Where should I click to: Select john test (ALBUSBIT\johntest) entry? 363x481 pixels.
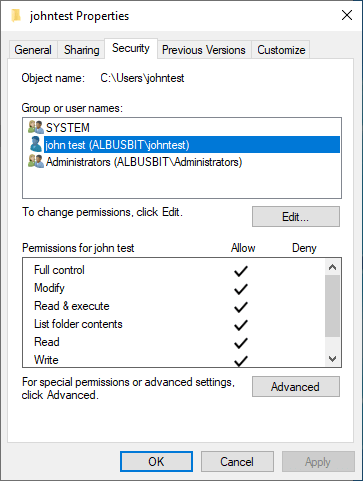point(192,145)
